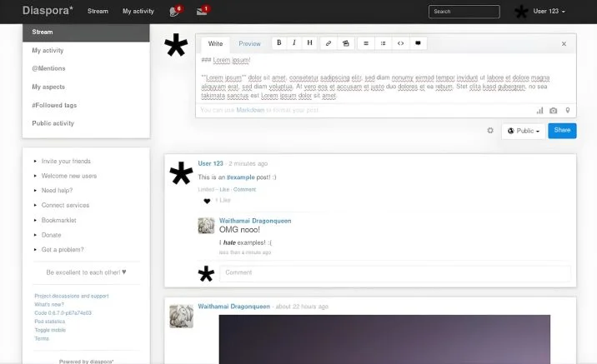Screen dimensions: 597x364
Task: Select My aspects in the sidebar
Action: (49, 87)
